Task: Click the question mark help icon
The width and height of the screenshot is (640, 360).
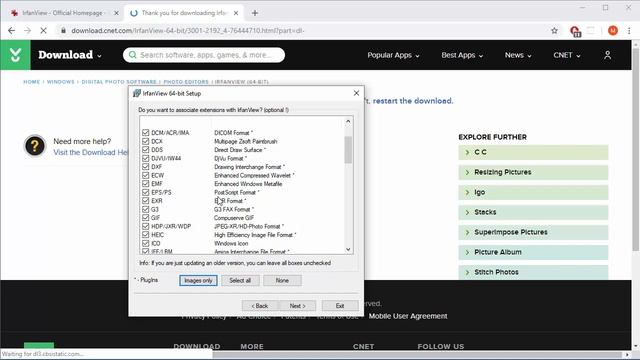Action: [x=35, y=146]
